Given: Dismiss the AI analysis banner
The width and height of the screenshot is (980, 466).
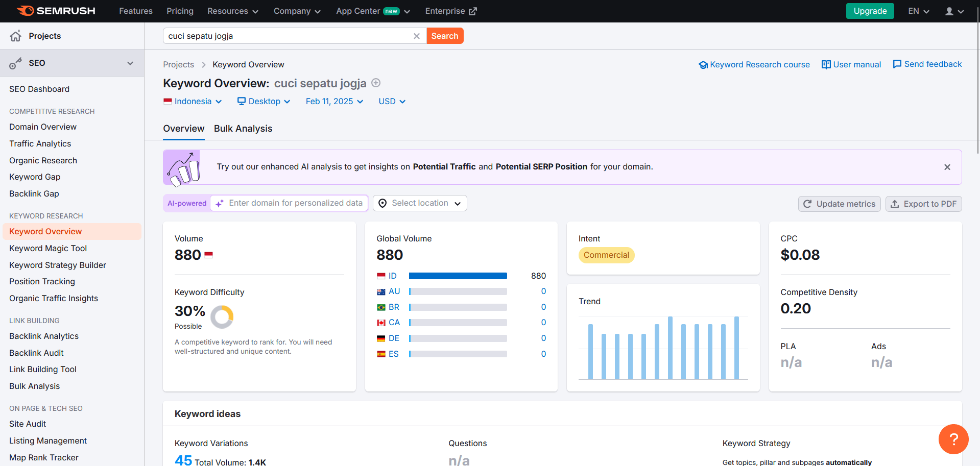Looking at the screenshot, I should pos(947,167).
